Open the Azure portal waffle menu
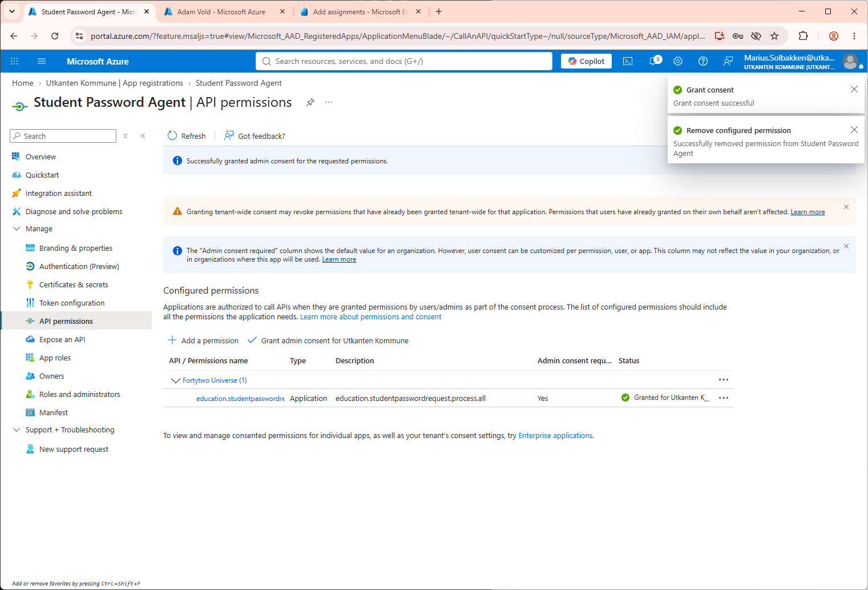This screenshot has width=868, height=590. [14, 61]
